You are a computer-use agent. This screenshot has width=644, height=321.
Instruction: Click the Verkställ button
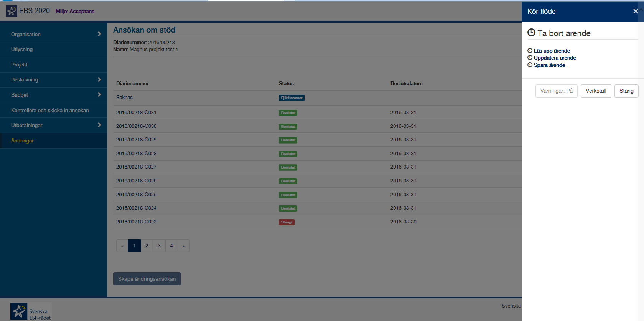(596, 91)
